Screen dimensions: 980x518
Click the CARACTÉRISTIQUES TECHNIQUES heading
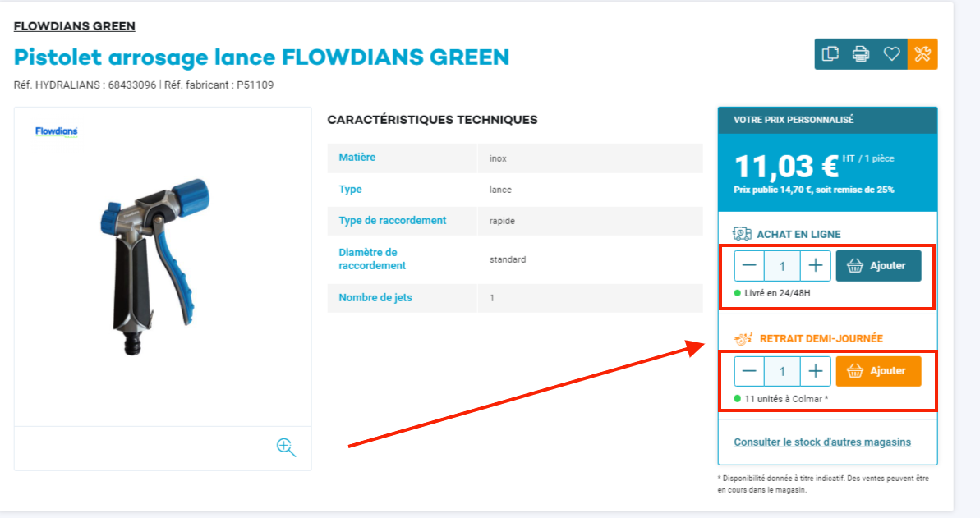coord(433,119)
